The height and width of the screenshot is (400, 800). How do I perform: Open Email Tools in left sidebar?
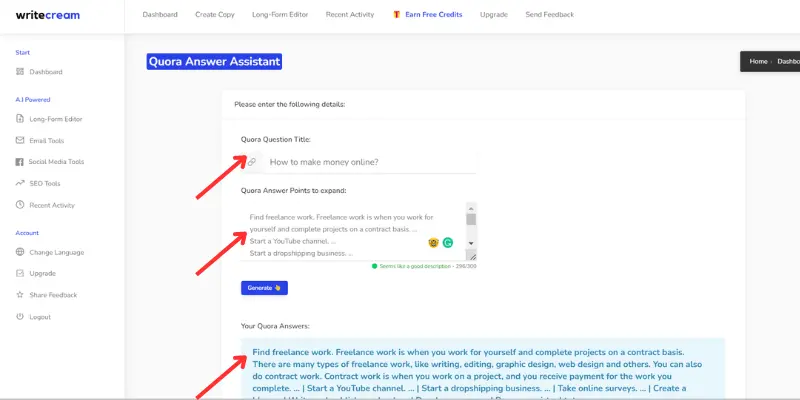coord(46,141)
